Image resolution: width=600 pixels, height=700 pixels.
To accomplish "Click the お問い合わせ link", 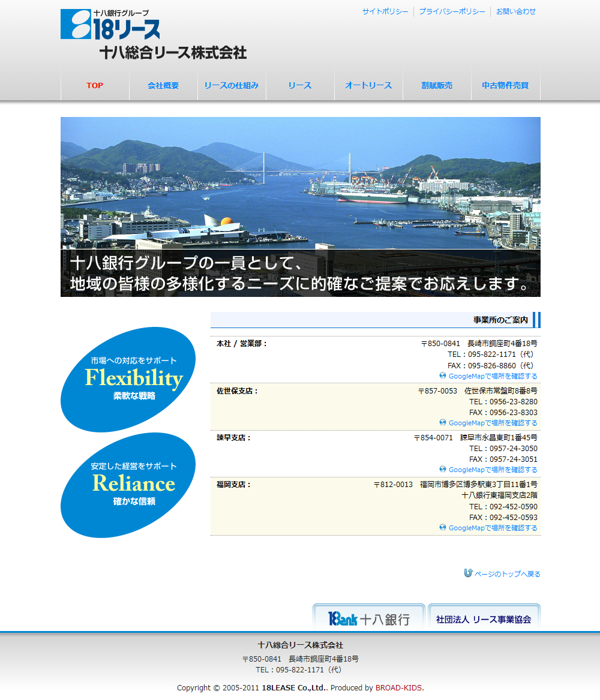I will coord(515,11).
